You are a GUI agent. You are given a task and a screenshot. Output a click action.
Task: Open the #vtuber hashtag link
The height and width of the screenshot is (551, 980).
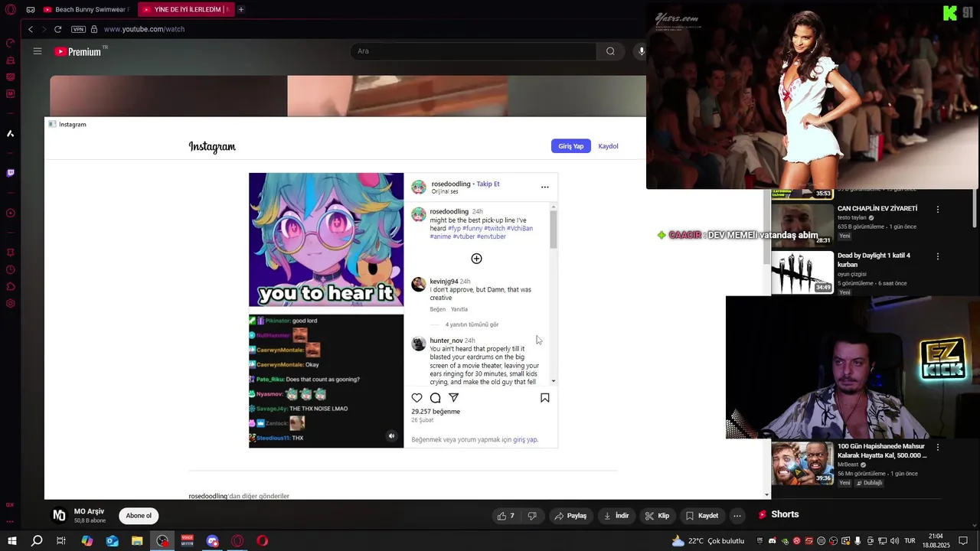[463, 236]
